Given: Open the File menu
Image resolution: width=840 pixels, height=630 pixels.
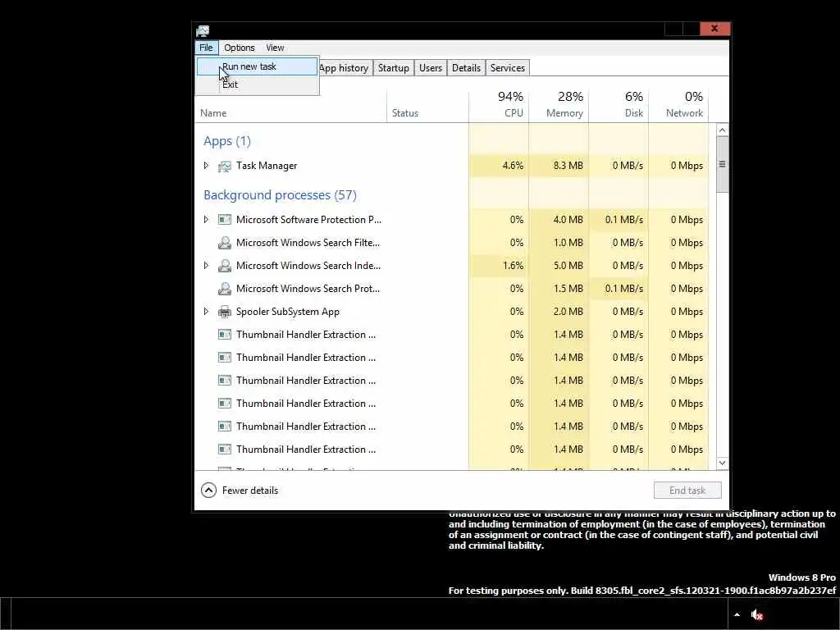Looking at the screenshot, I should [206, 48].
